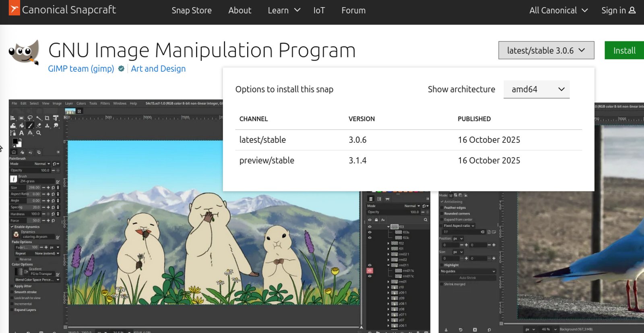Visit the Forum link
644x333 pixels.
[353, 10]
